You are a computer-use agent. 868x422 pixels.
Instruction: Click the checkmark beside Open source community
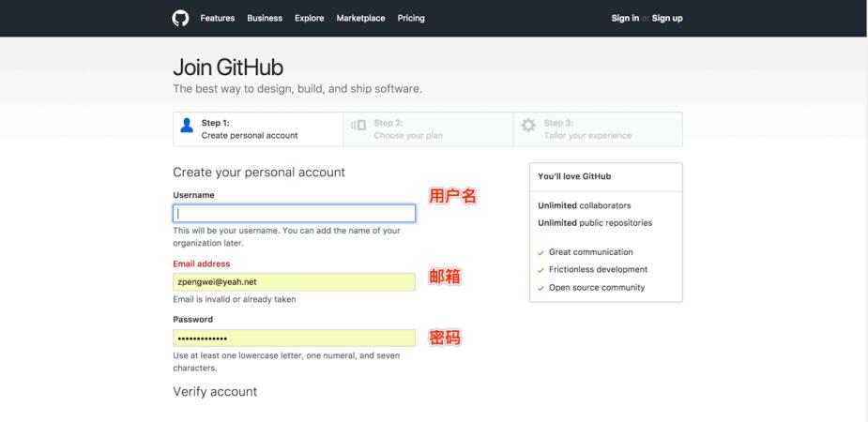click(541, 288)
